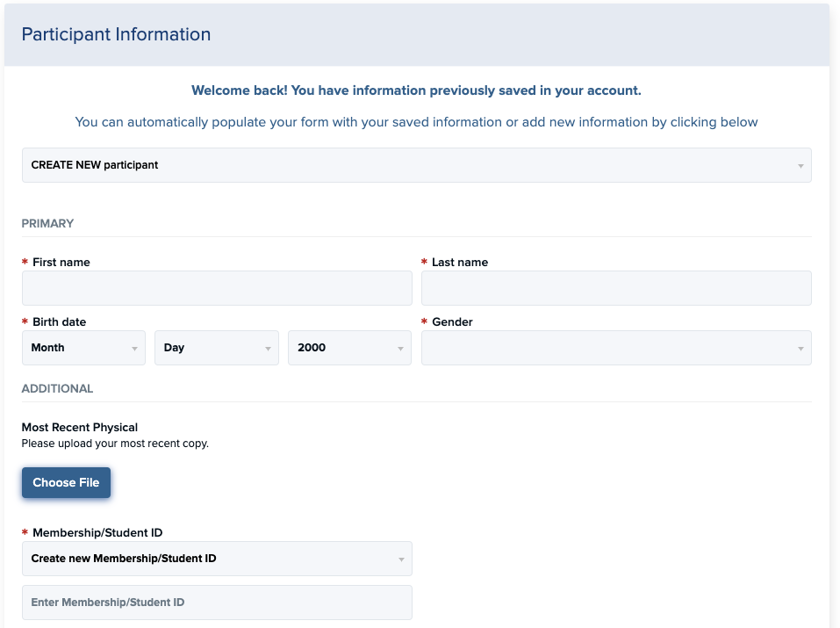Click the PRIMARY section label
This screenshot has height=628, width=840.
(47, 223)
